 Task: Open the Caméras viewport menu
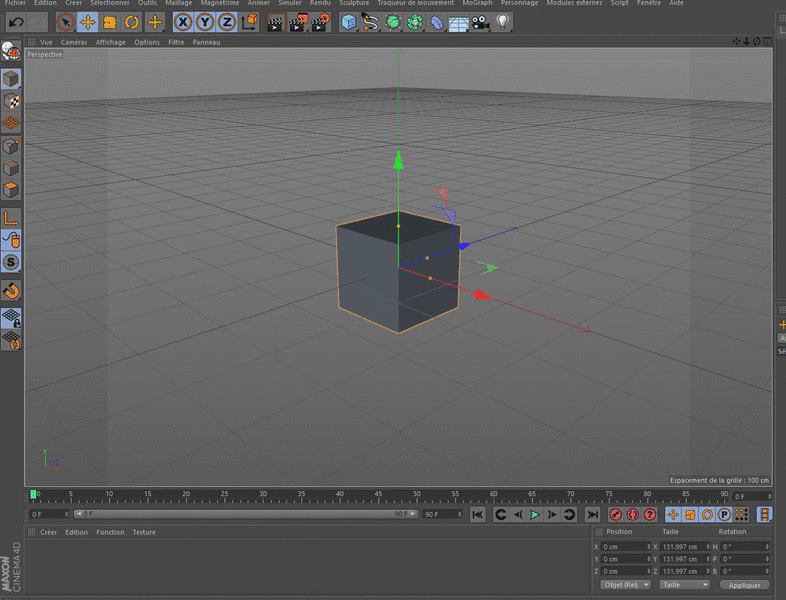[x=74, y=42]
